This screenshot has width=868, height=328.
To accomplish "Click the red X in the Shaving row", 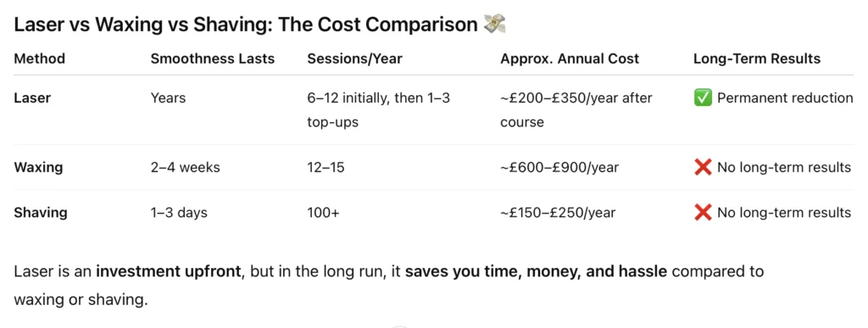I will pos(703,213).
